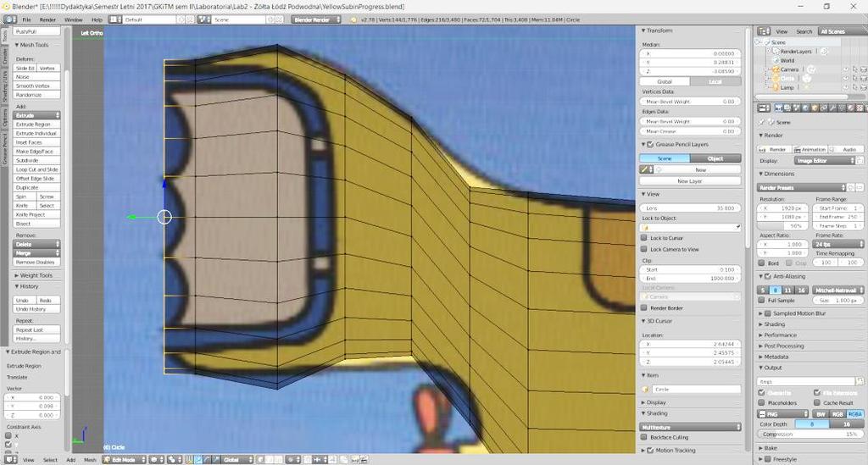Viewport: 868px width, 465px height.
Task: Open the pivot point selector icon
Action: pos(175,459)
